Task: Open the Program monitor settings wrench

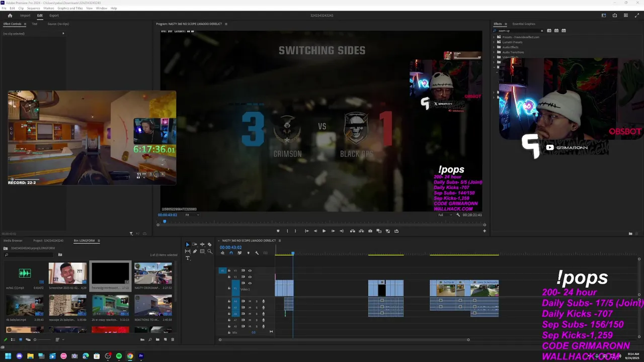Action: tap(458, 215)
